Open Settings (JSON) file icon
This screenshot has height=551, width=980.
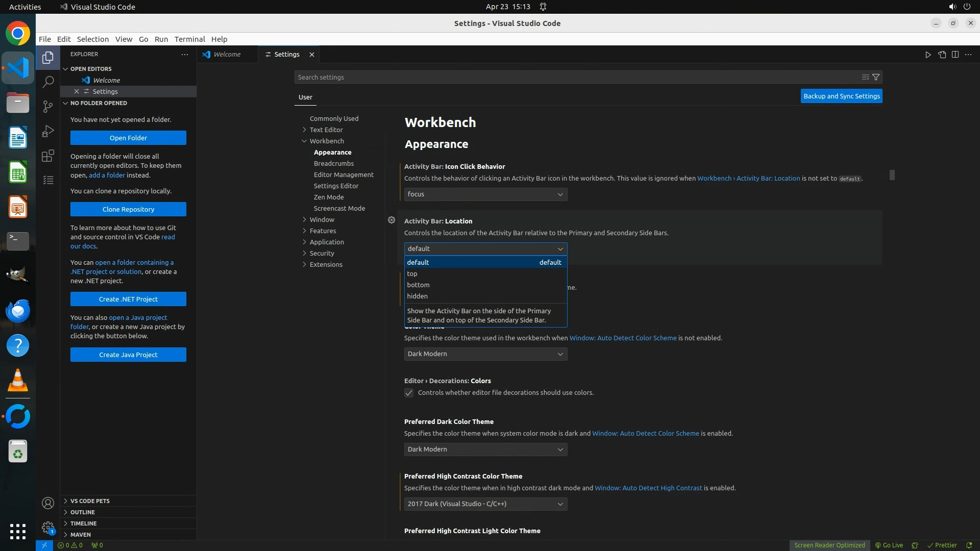942,55
